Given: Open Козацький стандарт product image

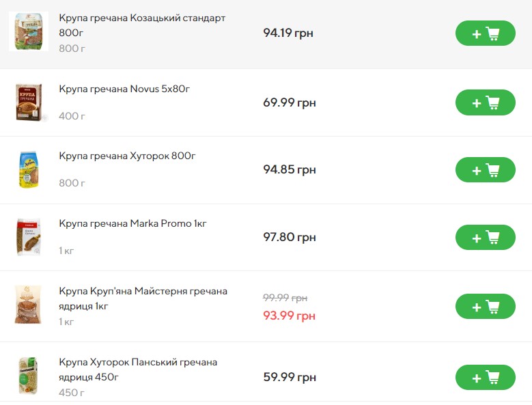Looking at the screenshot, I should [29, 31].
